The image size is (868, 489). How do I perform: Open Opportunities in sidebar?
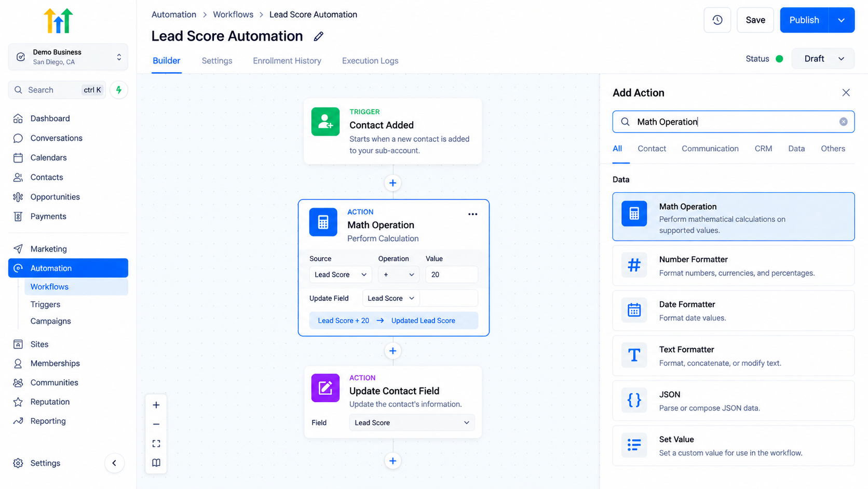pyautogui.click(x=55, y=197)
